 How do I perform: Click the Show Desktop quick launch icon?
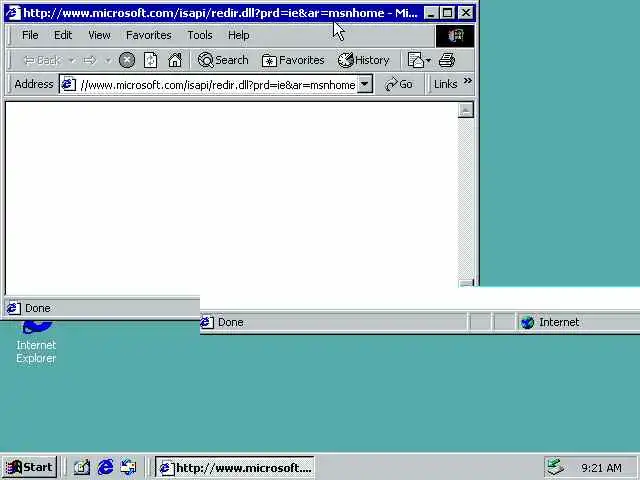(82, 467)
